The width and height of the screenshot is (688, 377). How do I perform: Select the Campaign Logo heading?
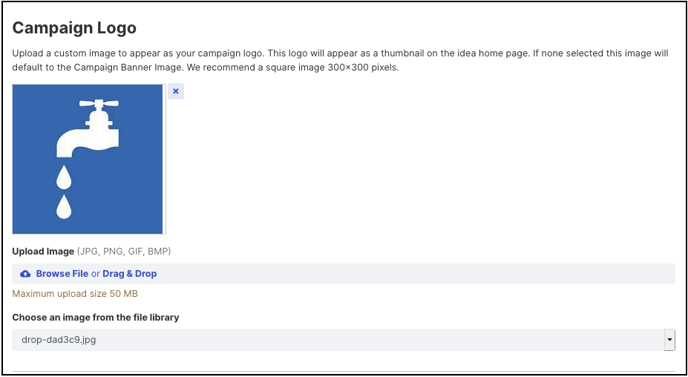tap(74, 28)
